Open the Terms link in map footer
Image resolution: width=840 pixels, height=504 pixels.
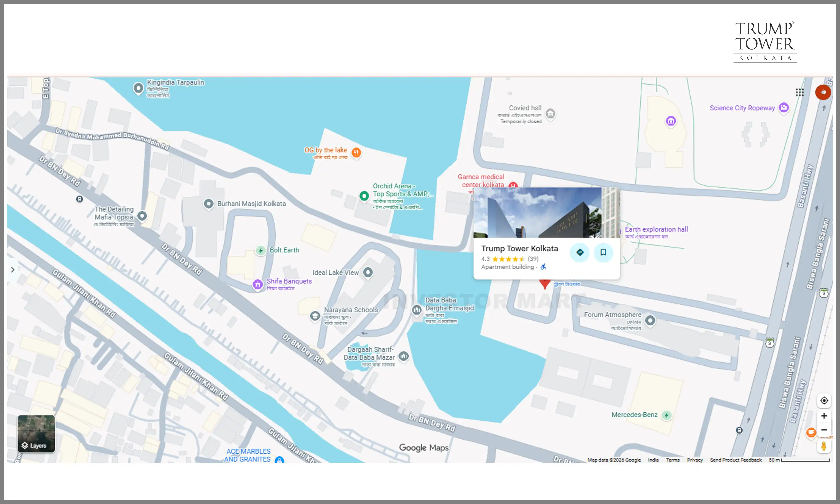coord(673,460)
